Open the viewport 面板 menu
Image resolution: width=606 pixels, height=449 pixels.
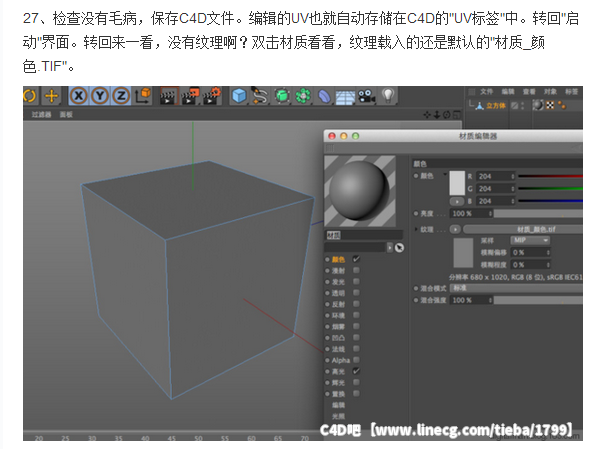[66, 114]
